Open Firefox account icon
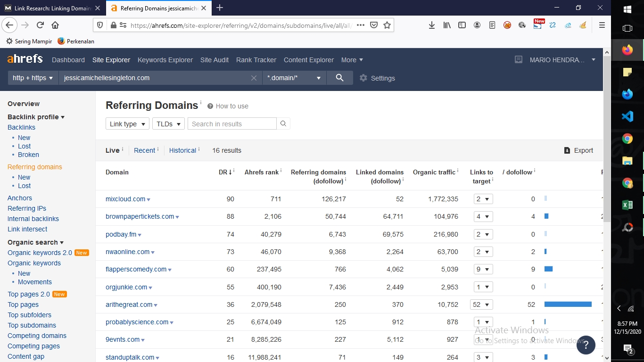 477,25
